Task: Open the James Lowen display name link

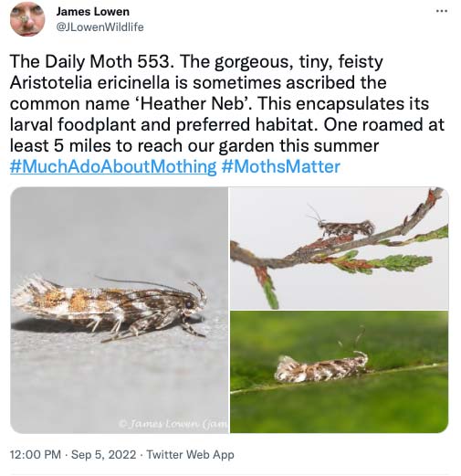Action: pyautogui.click(x=93, y=12)
